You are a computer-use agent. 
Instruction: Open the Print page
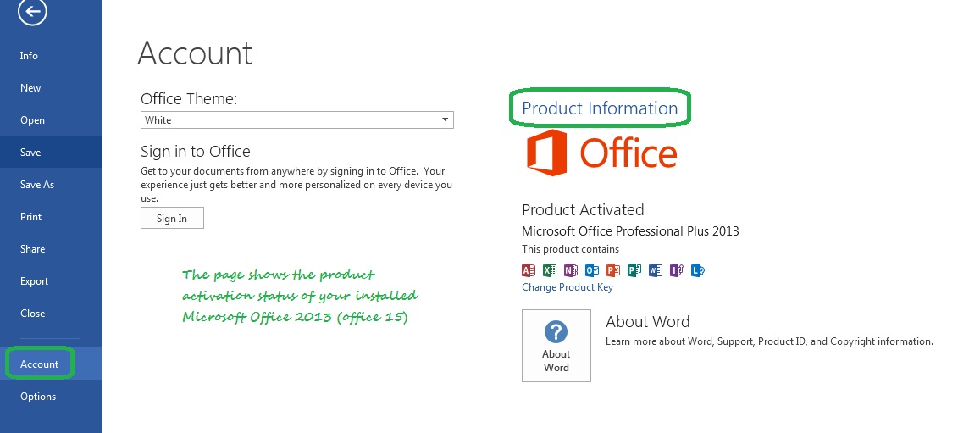52,217
